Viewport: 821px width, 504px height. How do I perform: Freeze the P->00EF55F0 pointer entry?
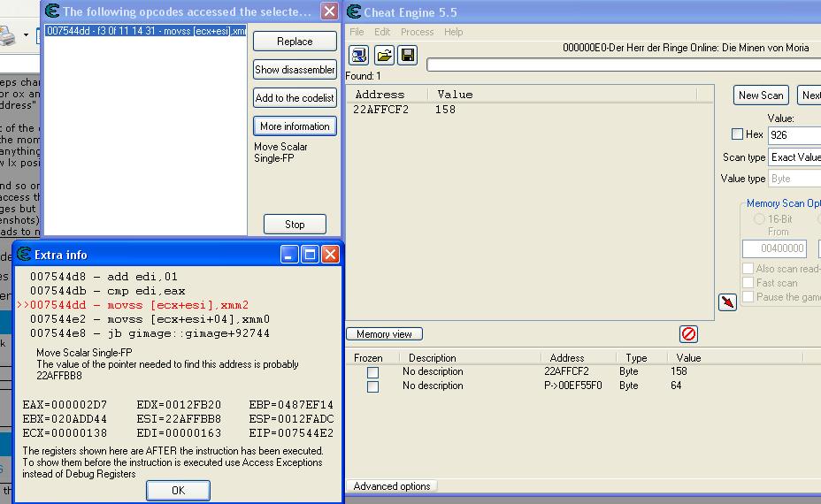[372, 386]
